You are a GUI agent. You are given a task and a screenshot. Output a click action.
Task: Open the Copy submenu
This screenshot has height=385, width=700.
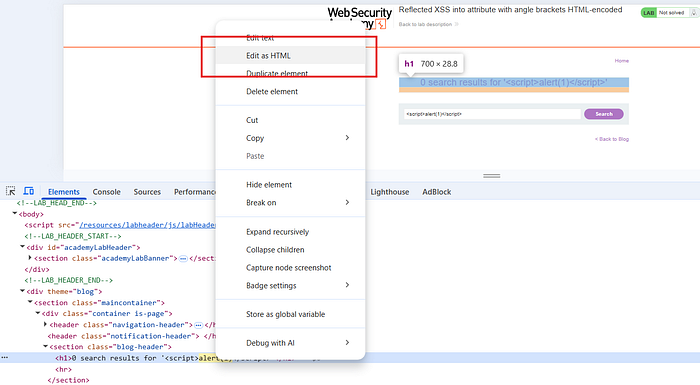pos(290,138)
